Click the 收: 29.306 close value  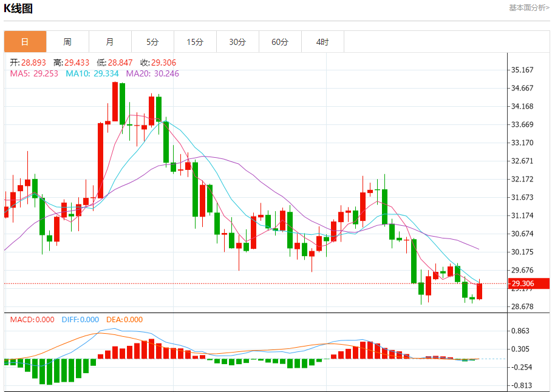158,63
